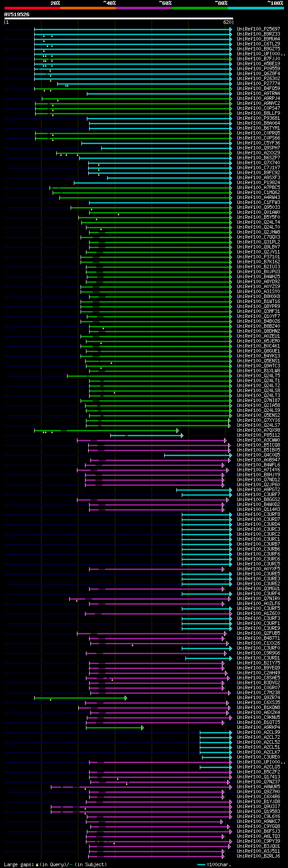The image size is (288, 868).
Task: Select the UniRef100_A9PGT2 label
Action: click(258, 489)
